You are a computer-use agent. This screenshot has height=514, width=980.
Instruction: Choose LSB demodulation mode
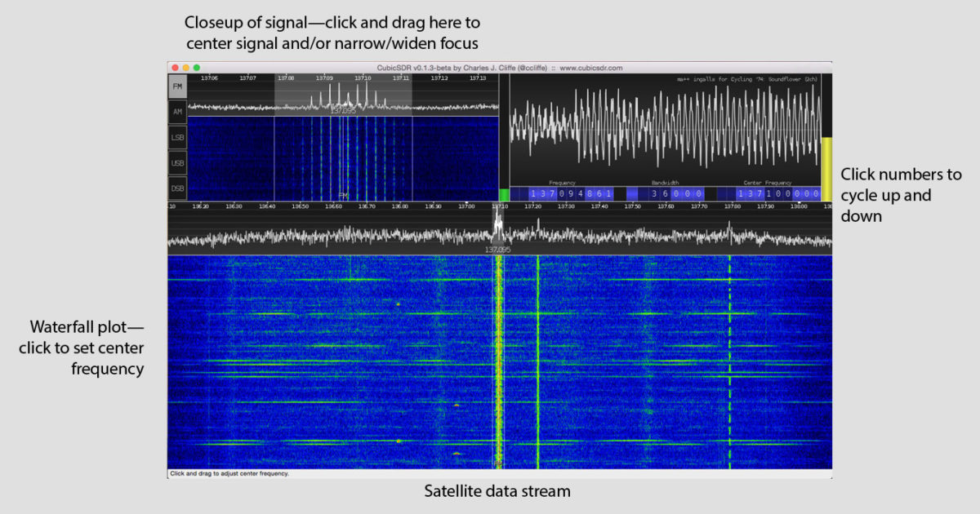pyautogui.click(x=177, y=137)
